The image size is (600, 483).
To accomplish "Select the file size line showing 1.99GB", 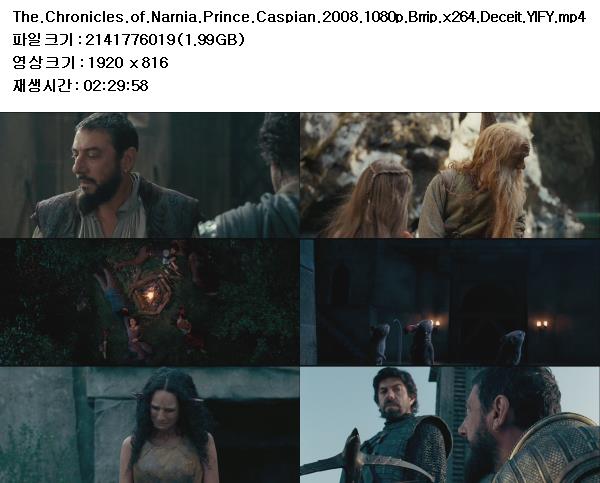I will point(128,40).
